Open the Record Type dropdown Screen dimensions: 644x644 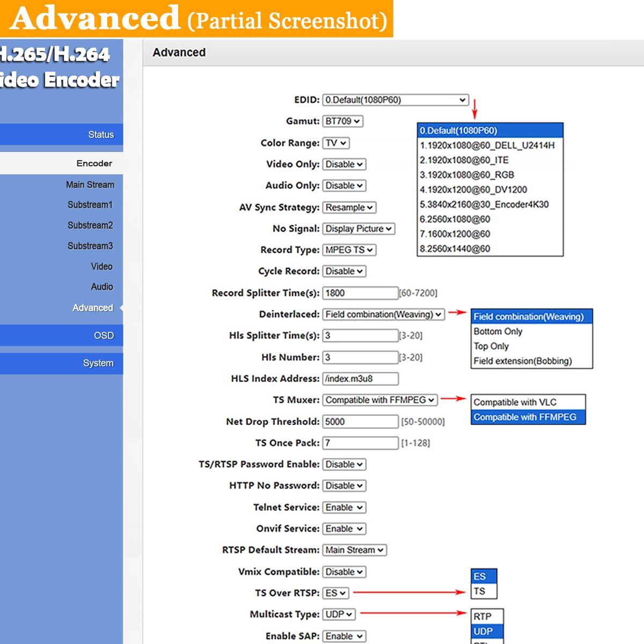(x=349, y=250)
